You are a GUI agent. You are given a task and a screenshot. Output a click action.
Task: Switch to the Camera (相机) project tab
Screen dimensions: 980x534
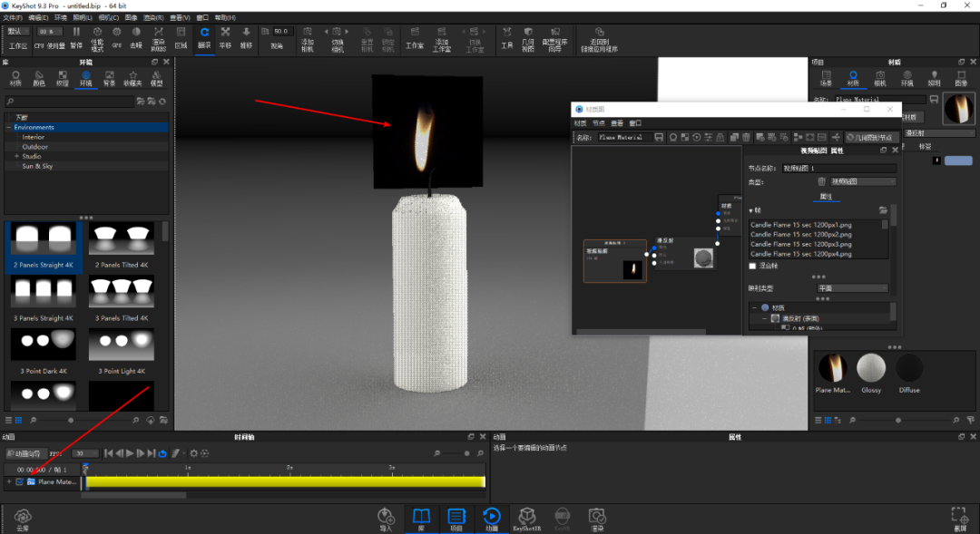tap(880, 79)
